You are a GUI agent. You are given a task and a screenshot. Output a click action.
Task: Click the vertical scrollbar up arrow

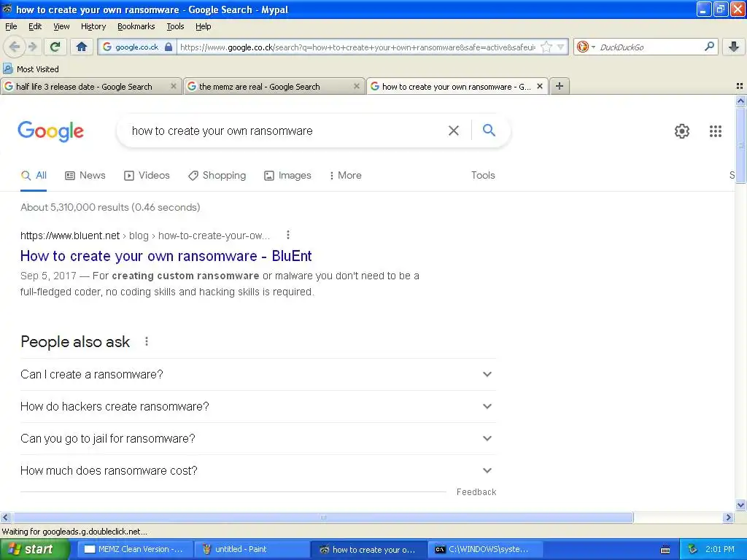coord(740,101)
